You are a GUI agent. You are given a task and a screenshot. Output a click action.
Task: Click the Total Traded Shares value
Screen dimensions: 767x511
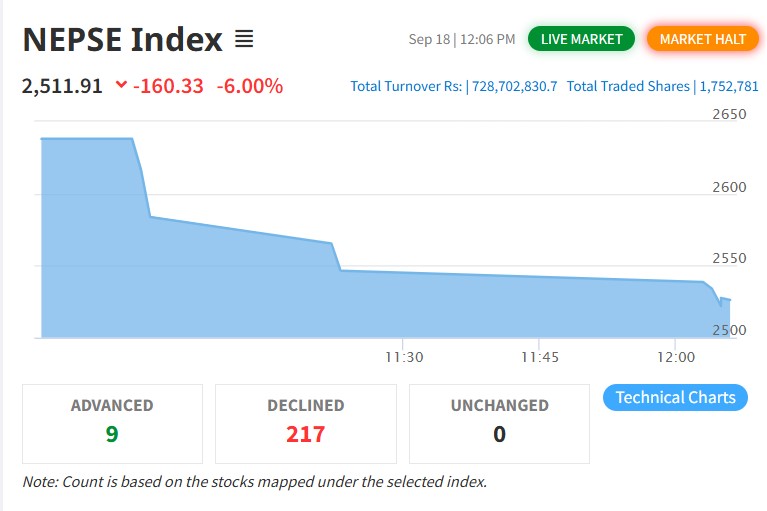point(729,87)
